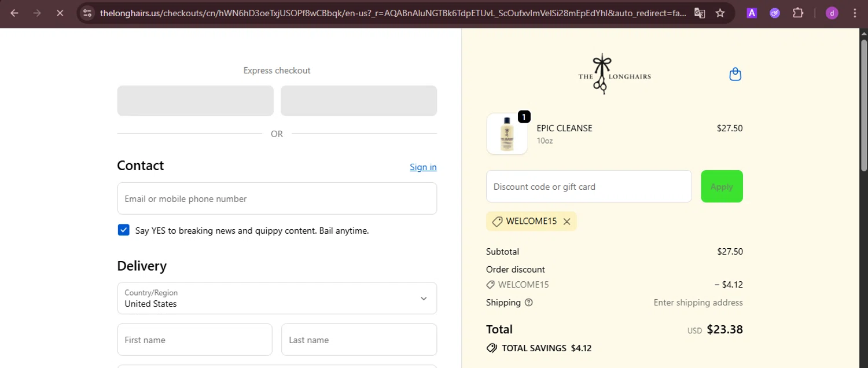
Task: Uncheck the breaking news opt-in checkbox
Action: pyautogui.click(x=124, y=230)
